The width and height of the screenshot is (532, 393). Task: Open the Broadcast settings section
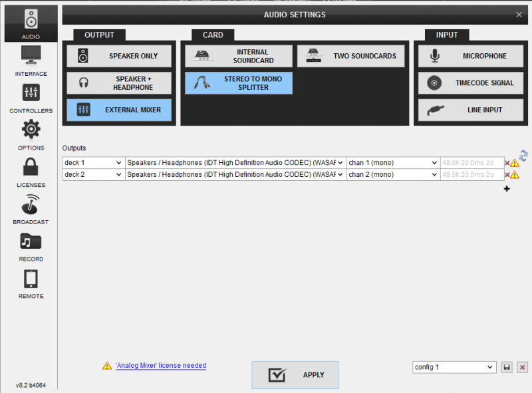click(x=31, y=209)
